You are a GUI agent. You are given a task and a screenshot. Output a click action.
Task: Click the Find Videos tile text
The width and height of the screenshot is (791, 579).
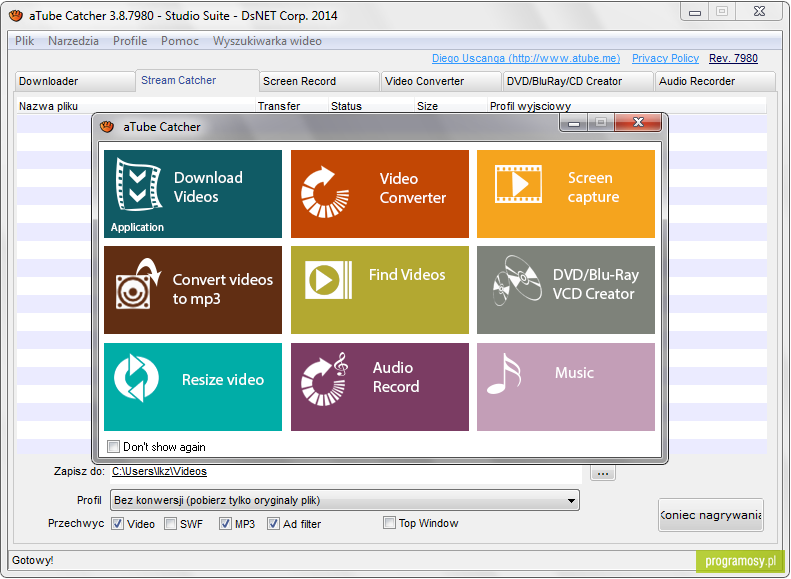coord(407,275)
